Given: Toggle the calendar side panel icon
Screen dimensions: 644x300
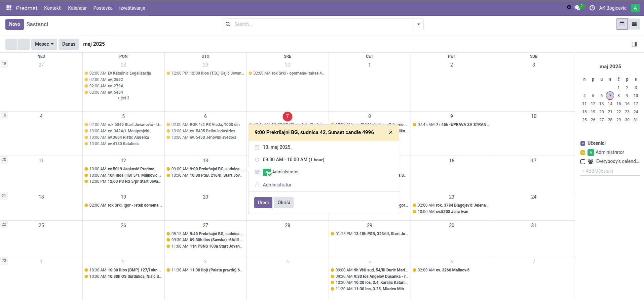Looking at the screenshot, I should click(634, 44).
